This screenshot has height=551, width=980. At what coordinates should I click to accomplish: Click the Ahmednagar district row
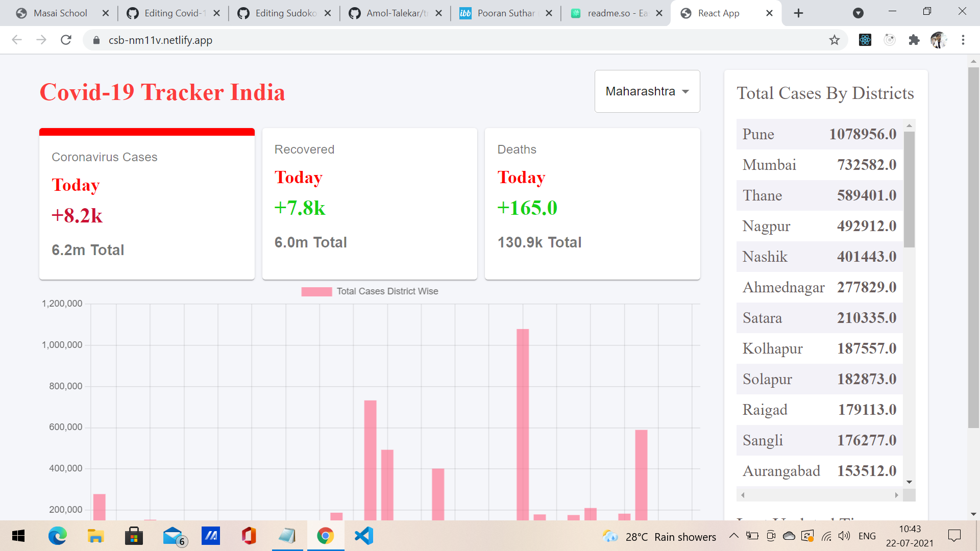[x=819, y=287]
